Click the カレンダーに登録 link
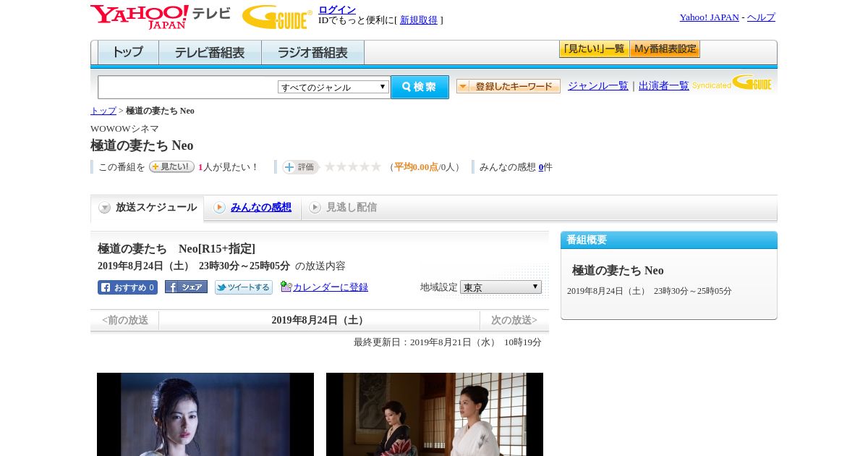The image size is (868, 456). coord(331,287)
